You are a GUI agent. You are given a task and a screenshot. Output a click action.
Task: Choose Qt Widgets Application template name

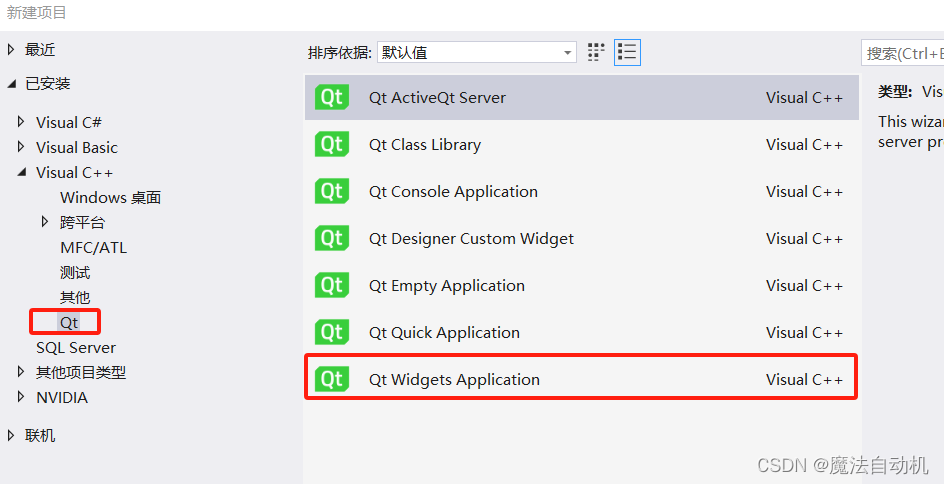pos(455,380)
